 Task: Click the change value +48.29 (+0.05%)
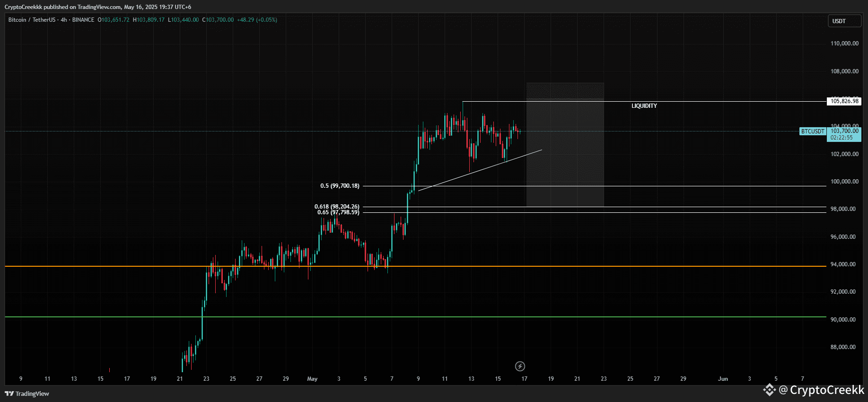257,20
